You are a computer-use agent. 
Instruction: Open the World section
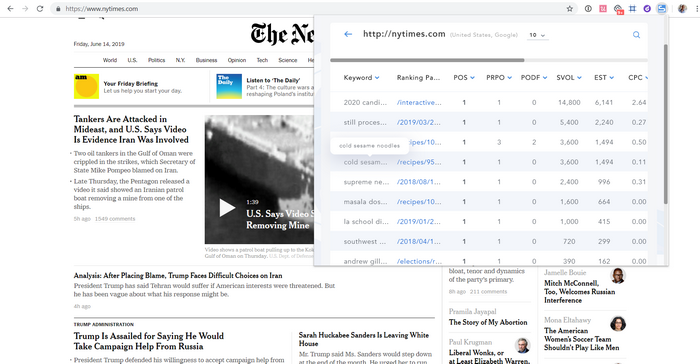point(110,60)
